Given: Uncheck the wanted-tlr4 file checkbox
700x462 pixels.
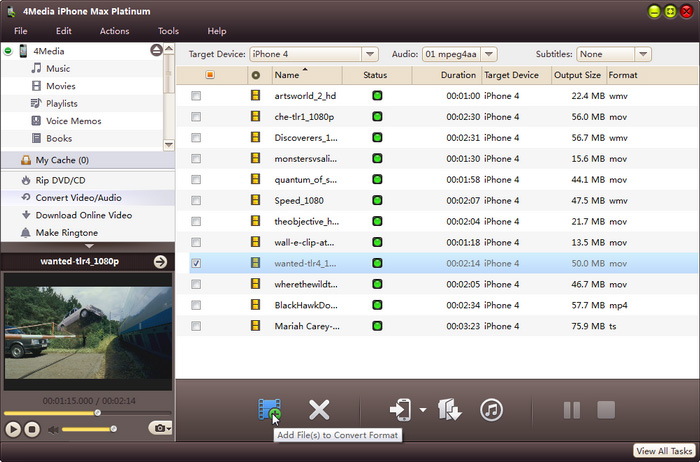Looking at the screenshot, I should (x=196, y=263).
